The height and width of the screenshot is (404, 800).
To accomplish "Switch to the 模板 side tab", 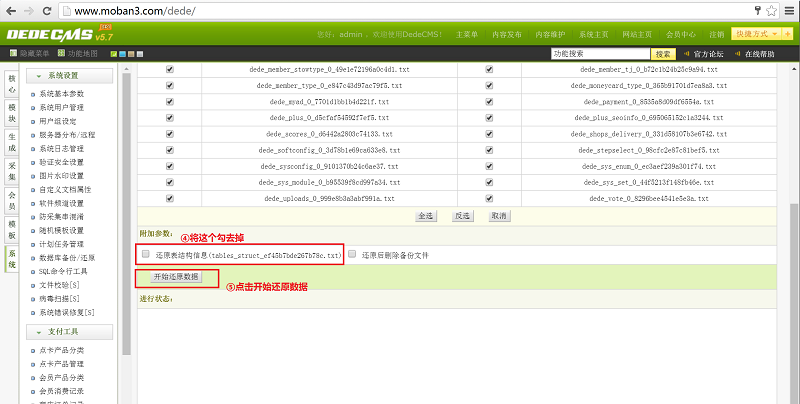I will (12, 230).
